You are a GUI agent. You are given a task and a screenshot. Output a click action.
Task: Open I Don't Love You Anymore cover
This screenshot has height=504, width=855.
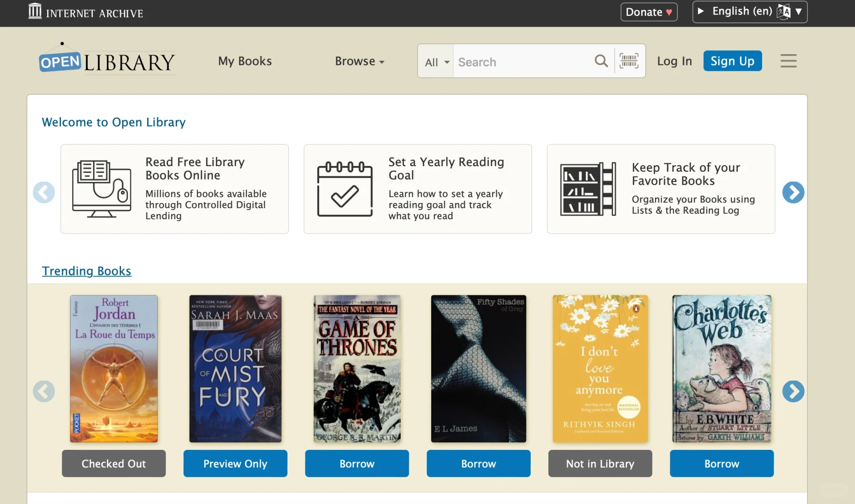click(x=600, y=369)
